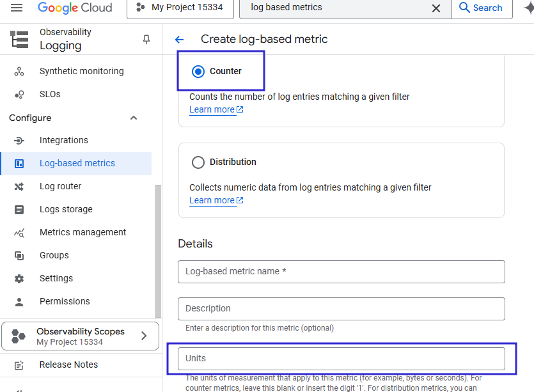534x392 pixels.
Task: Open the hamburger navigation menu
Action: pyautogui.click(x=17, y=8)
